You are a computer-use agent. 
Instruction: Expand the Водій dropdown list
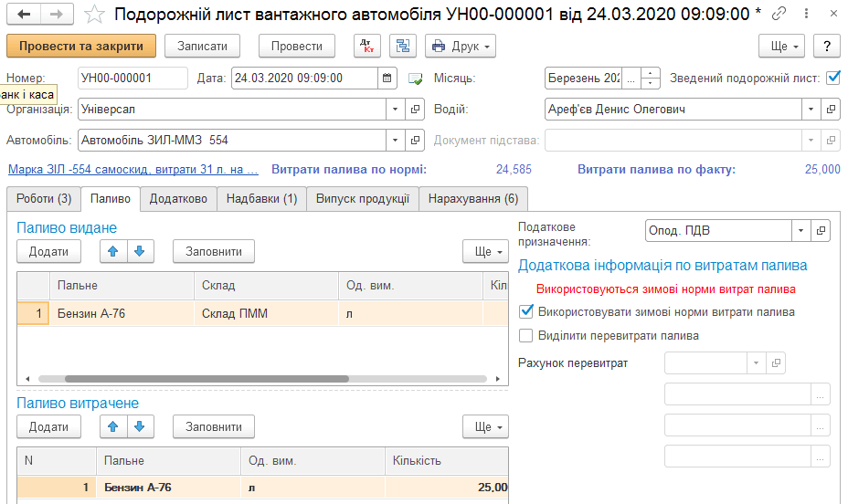point(811,110)
